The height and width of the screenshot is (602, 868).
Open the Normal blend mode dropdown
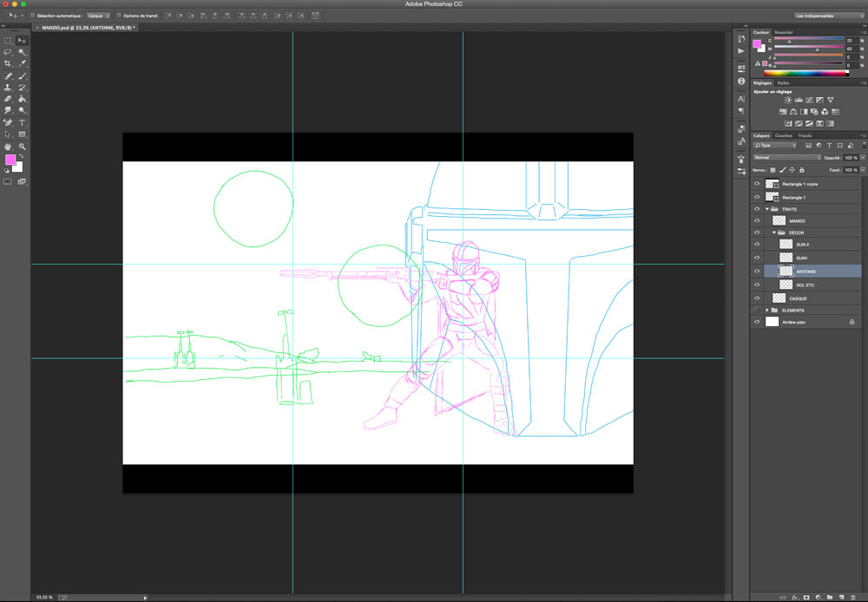(786, 158)
